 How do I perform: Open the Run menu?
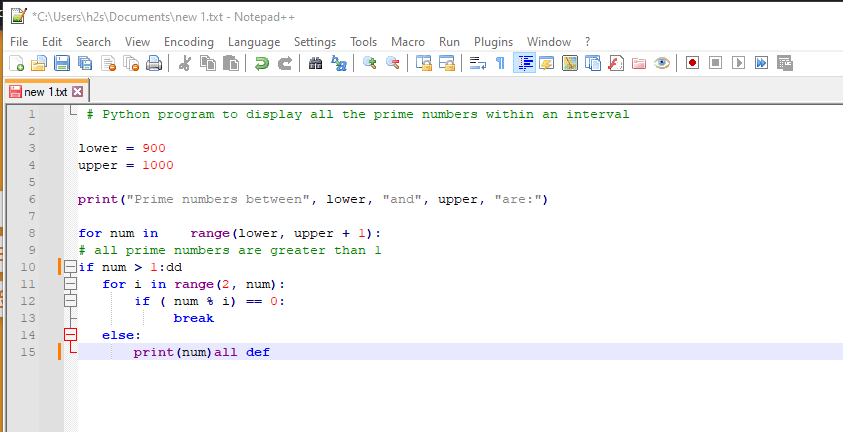pos(449,42)
